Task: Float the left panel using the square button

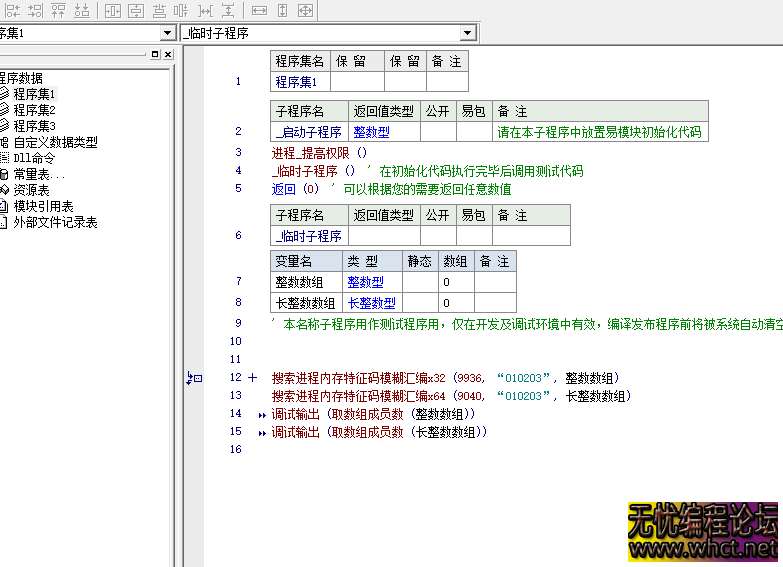Action: click(x=155, y=55)
